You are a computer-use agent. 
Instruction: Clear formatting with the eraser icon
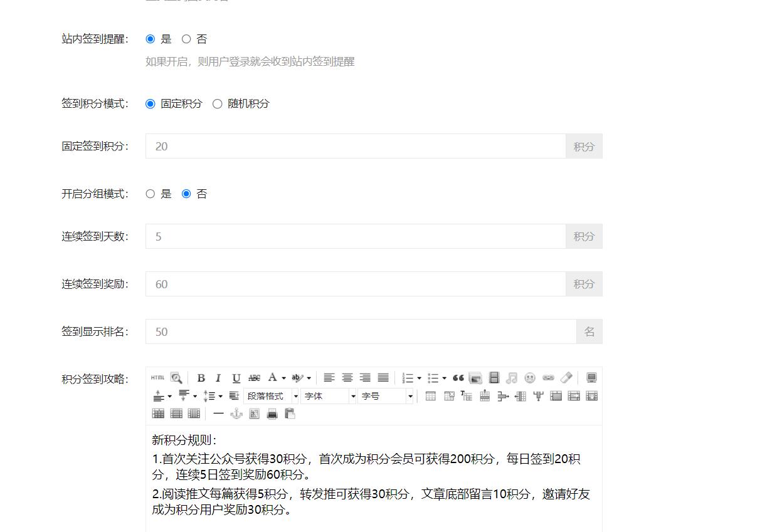566,378
